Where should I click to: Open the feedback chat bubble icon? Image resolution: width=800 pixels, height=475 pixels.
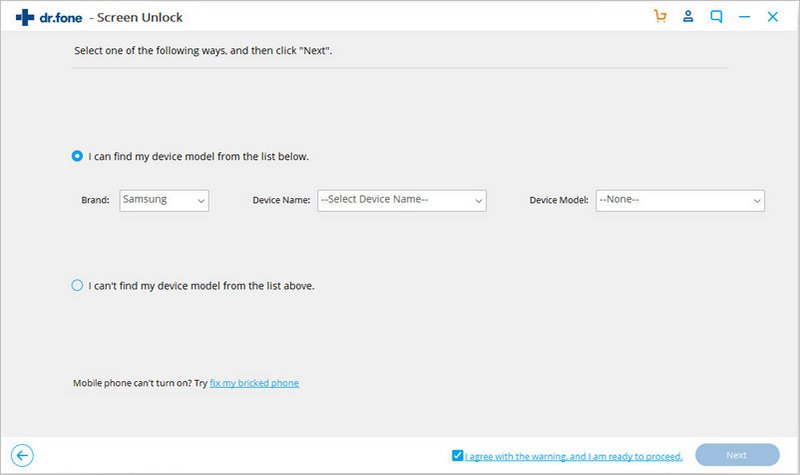pyautogui.click(x=716, y=17)
